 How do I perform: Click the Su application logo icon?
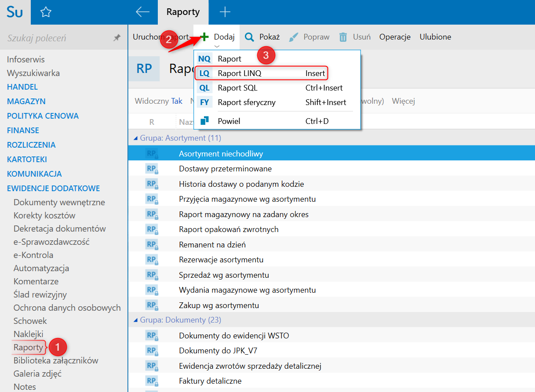pyautogui.click(x=15, y=12)
